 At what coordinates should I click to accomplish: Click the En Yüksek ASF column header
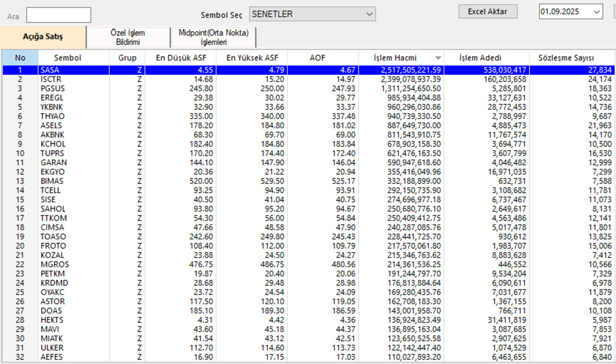[252, 58]
